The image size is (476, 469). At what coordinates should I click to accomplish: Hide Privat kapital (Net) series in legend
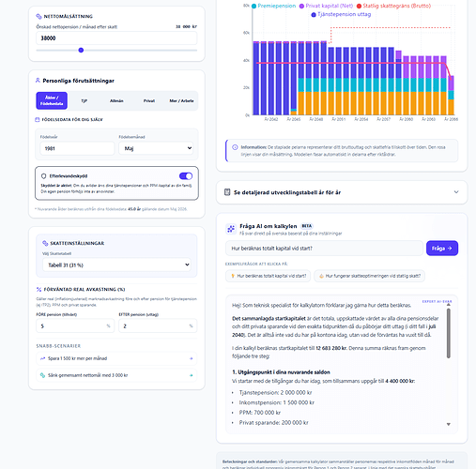(x=326, y=6)
